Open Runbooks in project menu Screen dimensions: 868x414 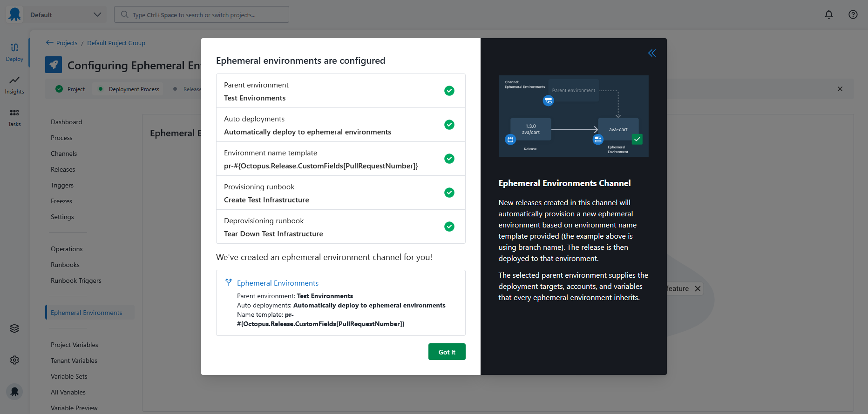65,265
